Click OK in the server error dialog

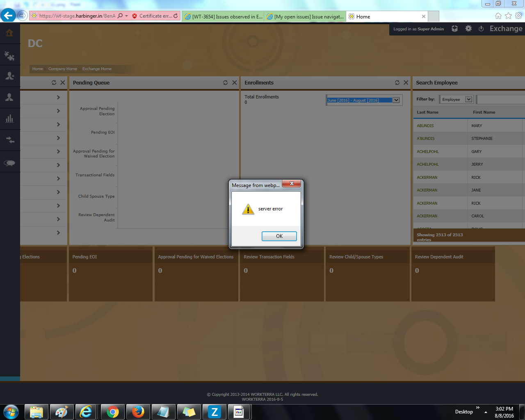(279, 236)
